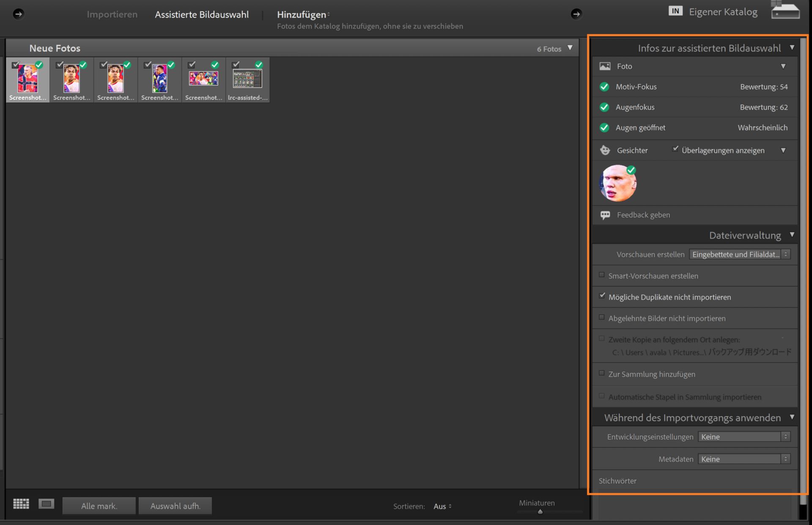The width and height of the screenshot is (812, 525).
Task: Toggle Mögliche Duplikate nicht importieren
Action: 602,296
